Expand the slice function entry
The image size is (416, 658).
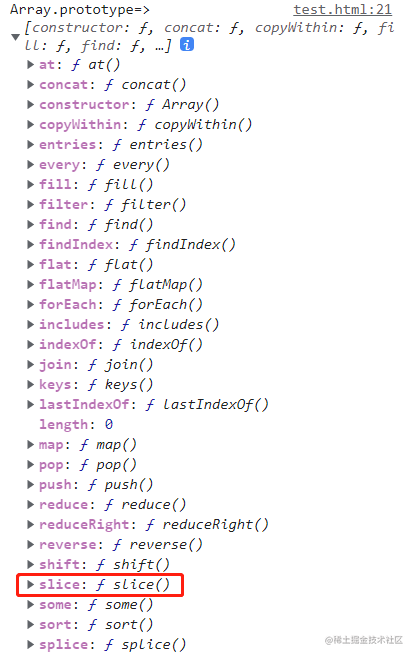[30, 584]
